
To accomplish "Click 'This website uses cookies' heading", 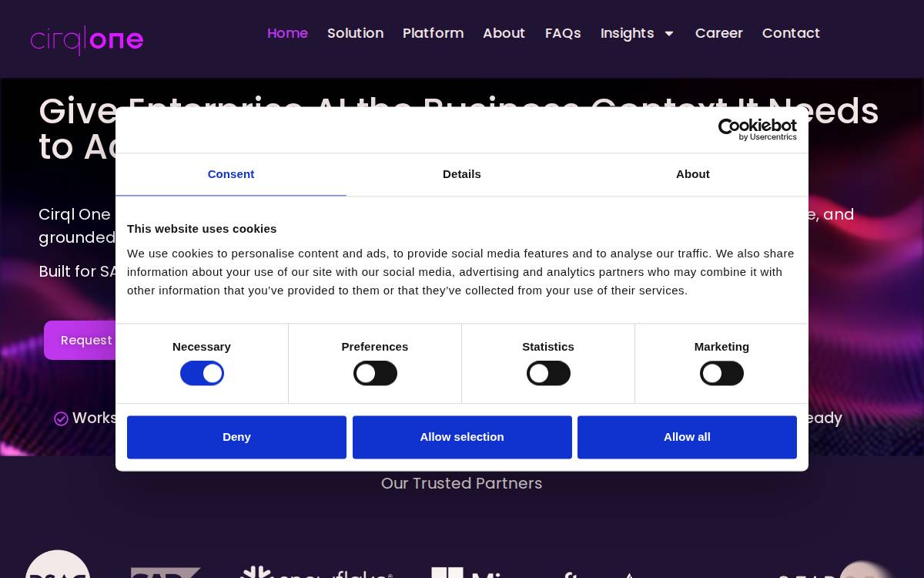I will 202,229.
